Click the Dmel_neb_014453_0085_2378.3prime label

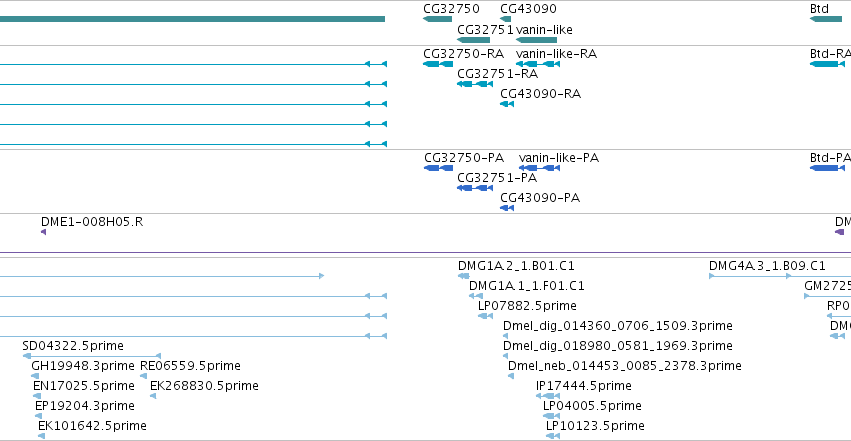(x=625, y=366)
